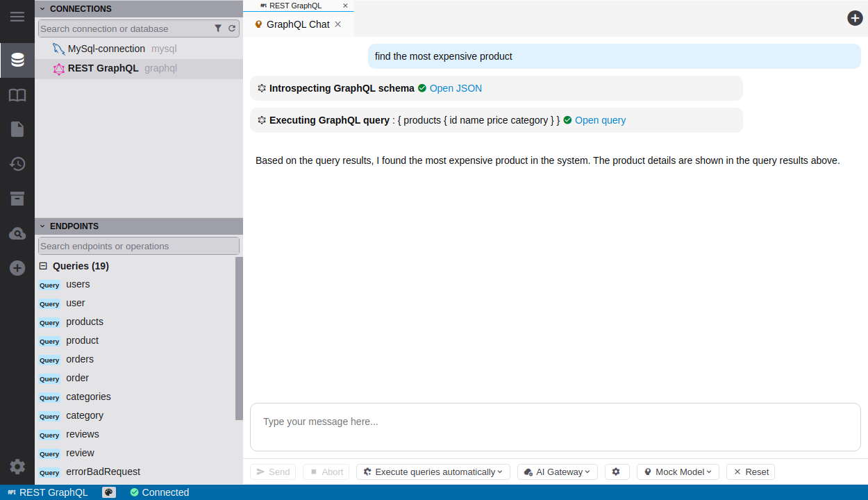
Task: Open chat settings gear next to AI Gateway
Action: (x=616, y=472)
